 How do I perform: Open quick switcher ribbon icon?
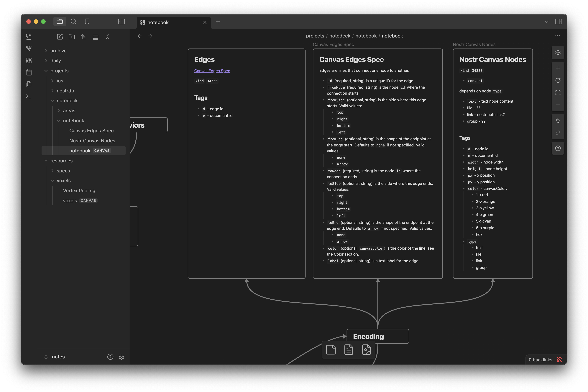[29, 37]
